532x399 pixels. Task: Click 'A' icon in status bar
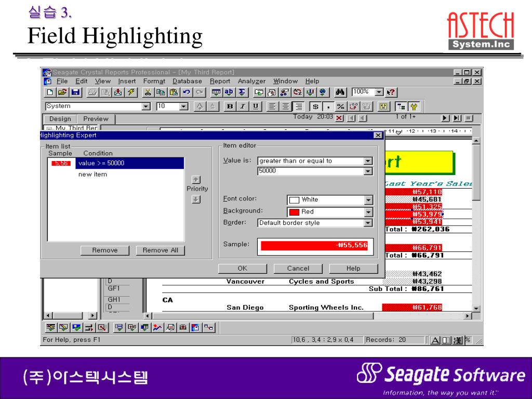click(x=435, y=340)
